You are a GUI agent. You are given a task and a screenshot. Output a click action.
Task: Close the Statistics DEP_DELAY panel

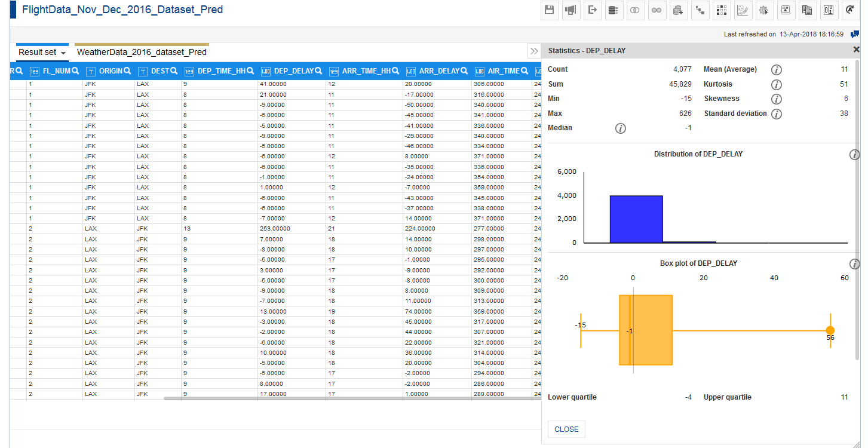point(856,50)
